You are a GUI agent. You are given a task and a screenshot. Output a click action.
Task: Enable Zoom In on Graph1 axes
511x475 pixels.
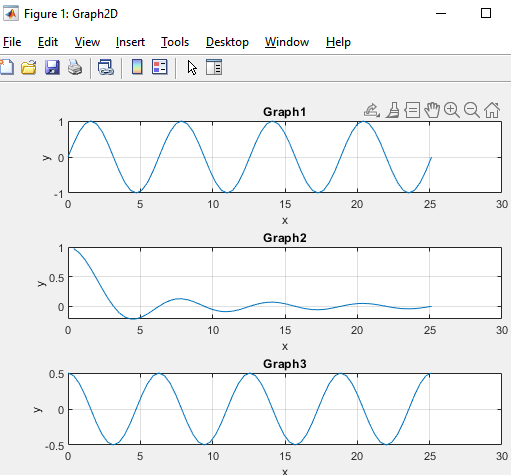452,110
